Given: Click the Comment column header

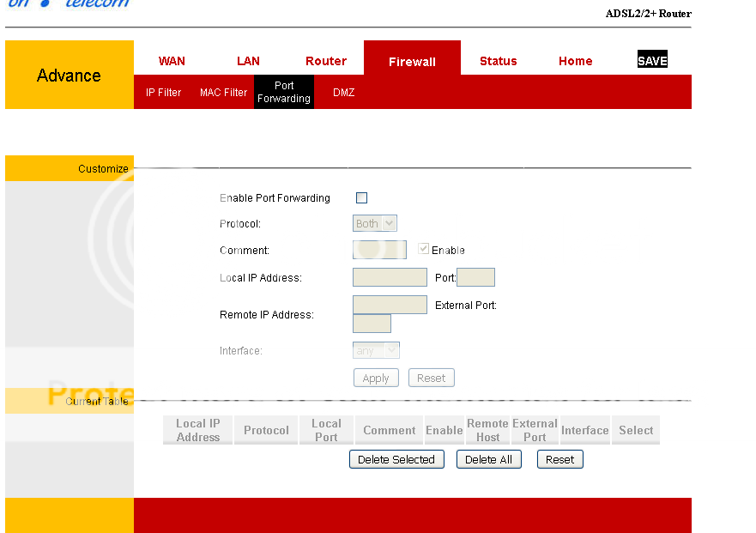Looking at the screenshot, I should (x=389, y=430).
